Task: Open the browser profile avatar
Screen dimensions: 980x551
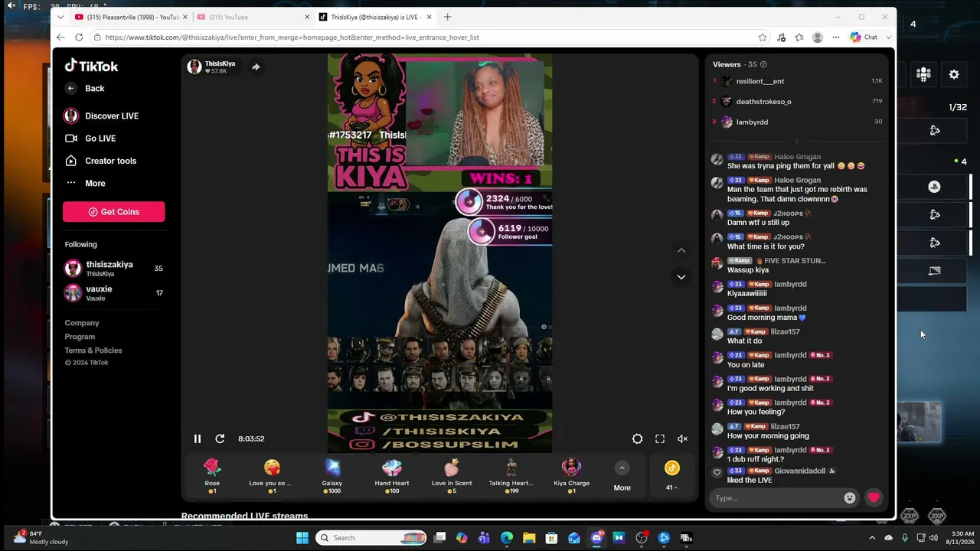Action: pos(818,37)
